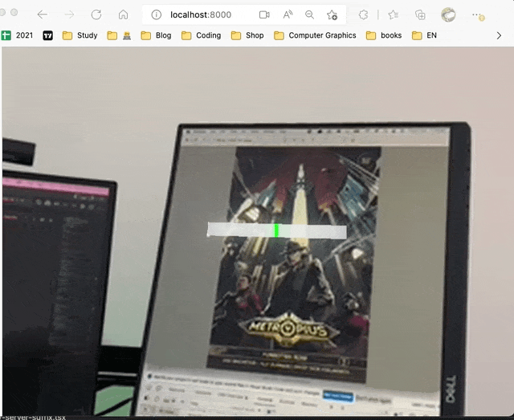Open the Study bookmarks folder
Viewport: 514px width, 420px height.
80,35
